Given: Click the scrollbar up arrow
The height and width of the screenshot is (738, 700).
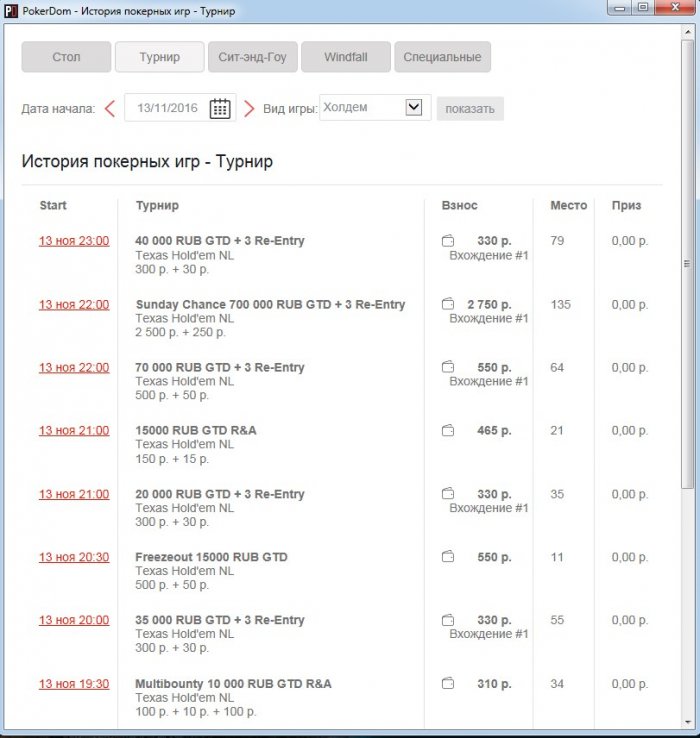Looking at the screenshot, I should [x=687, y=32].
